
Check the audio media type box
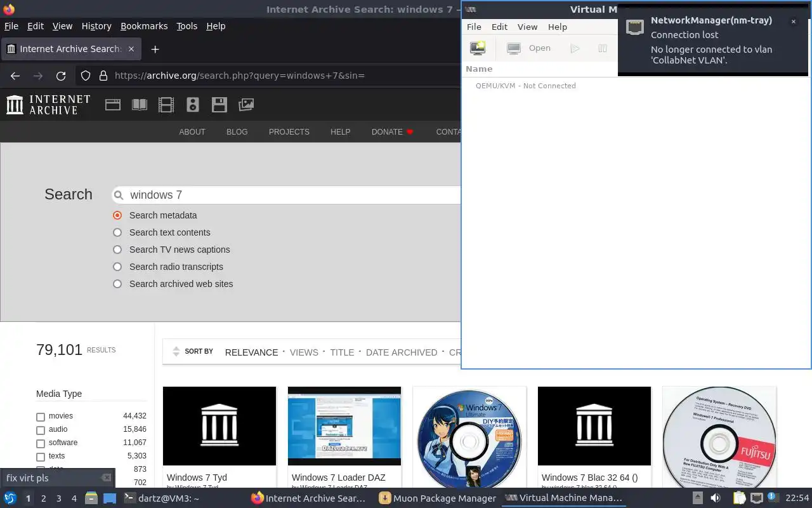(x=41, y=430)
